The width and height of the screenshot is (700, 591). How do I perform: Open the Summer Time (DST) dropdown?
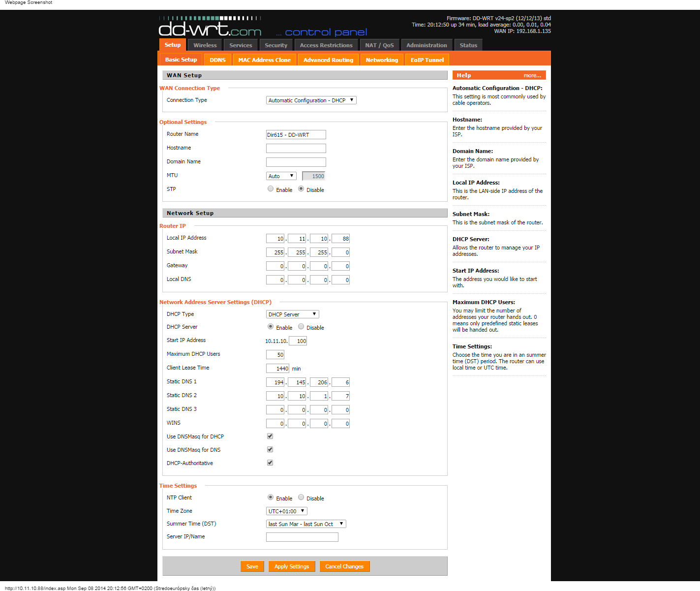click(305, 524)
